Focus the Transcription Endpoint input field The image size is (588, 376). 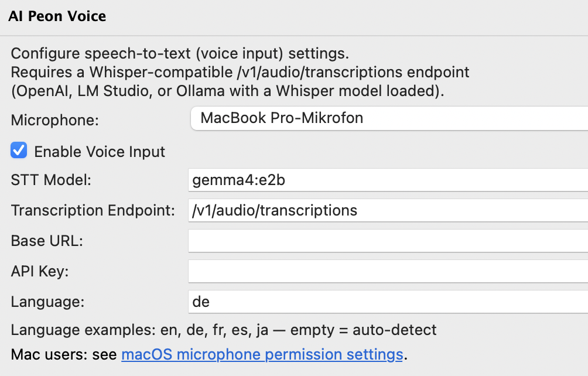[x=388, y=210]
